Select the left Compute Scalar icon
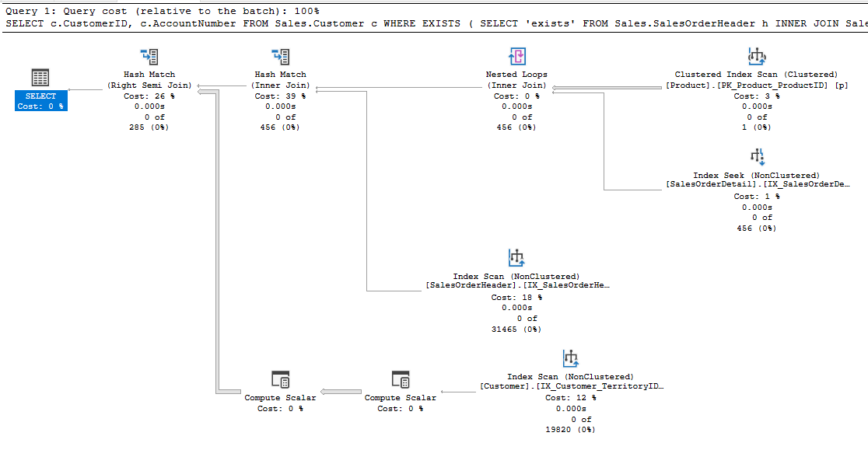This screenshot has height=450, width=868. click(x=280, y=379)
